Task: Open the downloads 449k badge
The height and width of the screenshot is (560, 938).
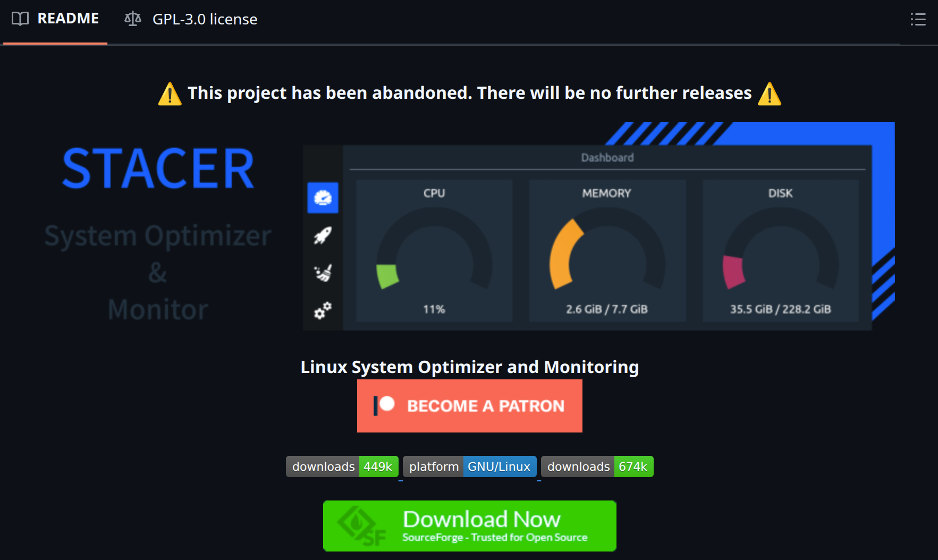Action: 342,466
